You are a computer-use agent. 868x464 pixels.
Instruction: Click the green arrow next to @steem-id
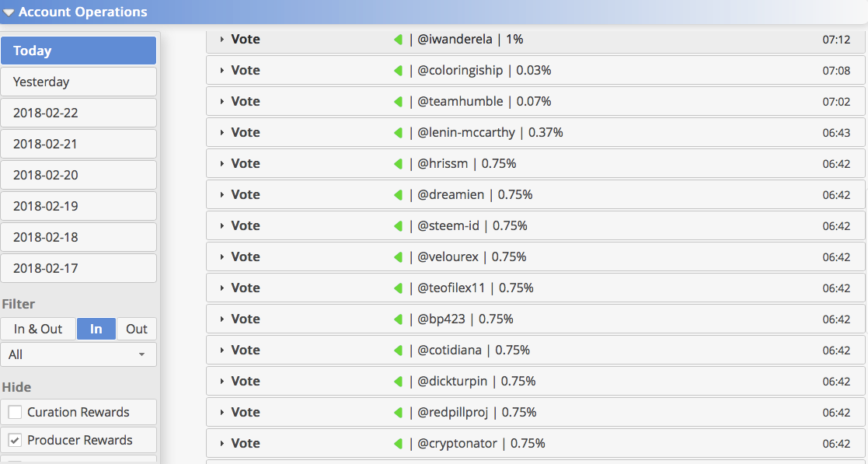pos(397,225)
